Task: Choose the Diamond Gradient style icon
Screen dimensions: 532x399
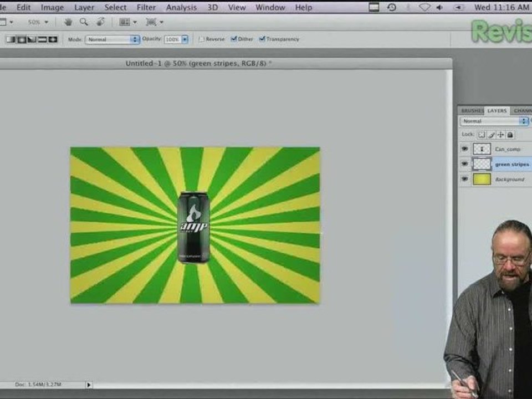Action: click(x=53, y=40)
